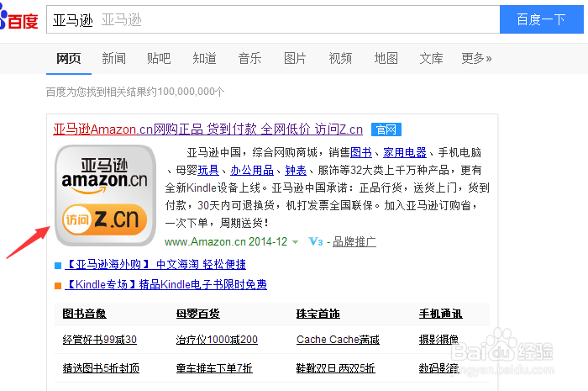Open the 品牌推广 link
This screenshot has width=588, height=391.
(x=354, y=242)
